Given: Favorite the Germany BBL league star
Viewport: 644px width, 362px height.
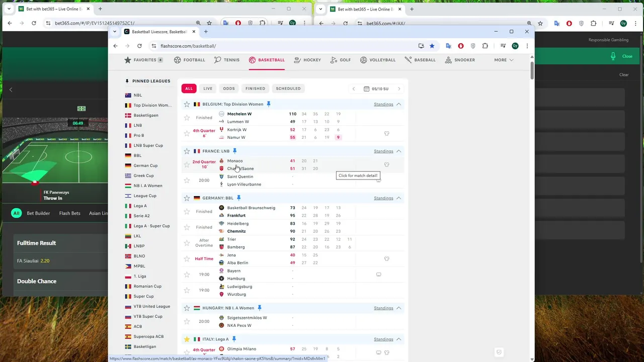Looking at the screenshot, I should 187,198.
